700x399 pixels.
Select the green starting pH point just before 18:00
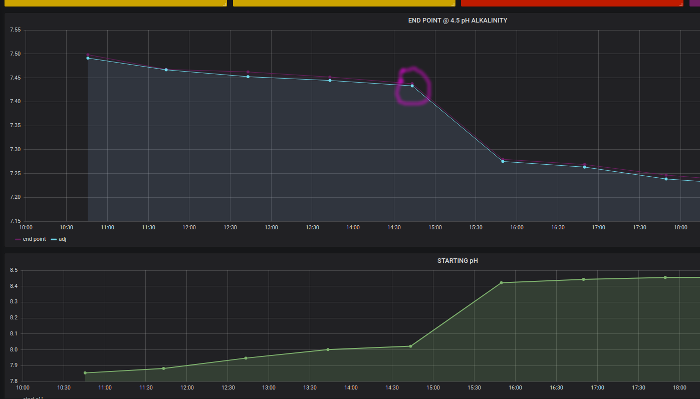coord(665,278)
